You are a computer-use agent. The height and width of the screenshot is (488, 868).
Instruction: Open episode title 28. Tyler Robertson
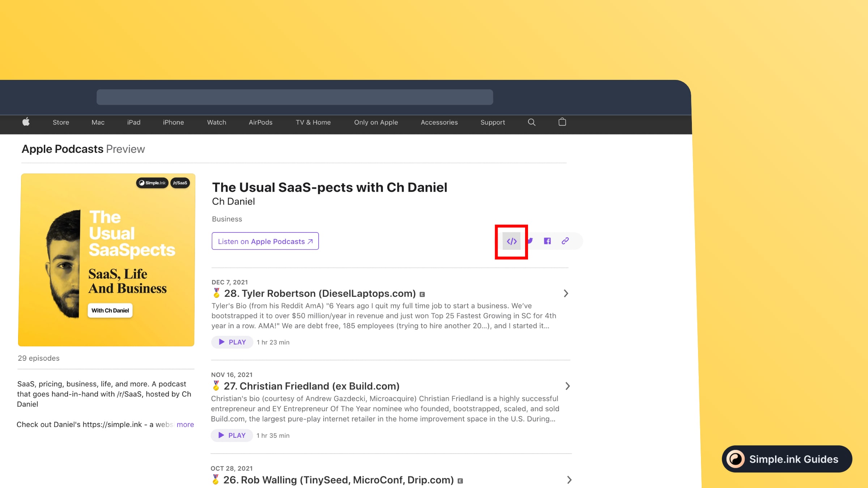320,294
